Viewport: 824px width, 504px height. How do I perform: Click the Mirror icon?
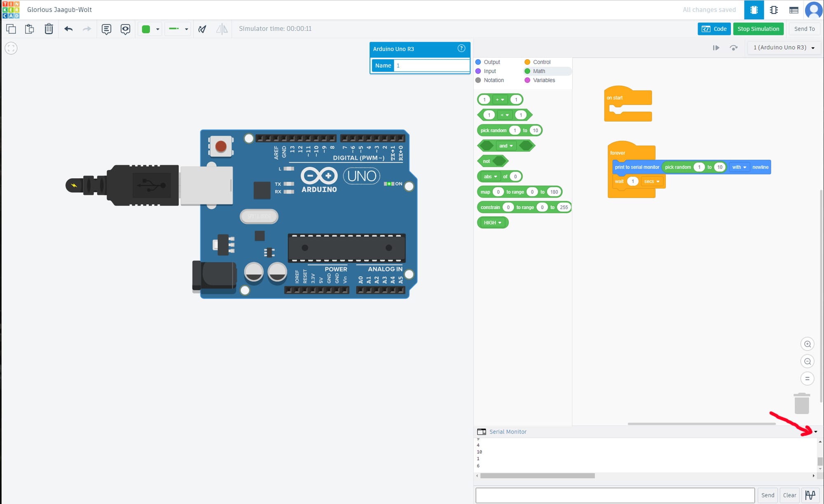(x=222, y=29)
